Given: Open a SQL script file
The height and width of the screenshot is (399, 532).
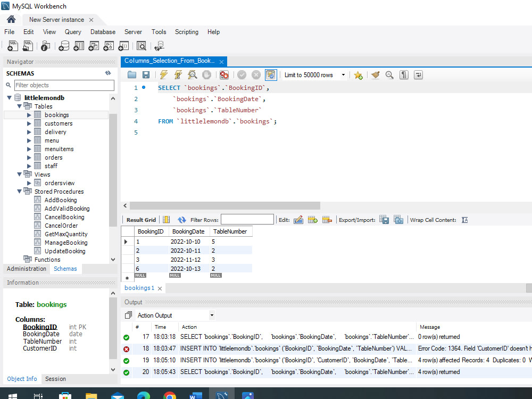Looking at the screenshot, I should (x=28, y=46).
